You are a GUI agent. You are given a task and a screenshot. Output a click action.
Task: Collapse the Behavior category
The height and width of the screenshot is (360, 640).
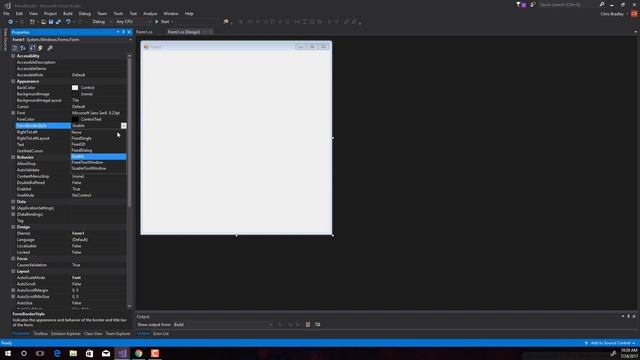pyautogui.click(x=13, y=157)
